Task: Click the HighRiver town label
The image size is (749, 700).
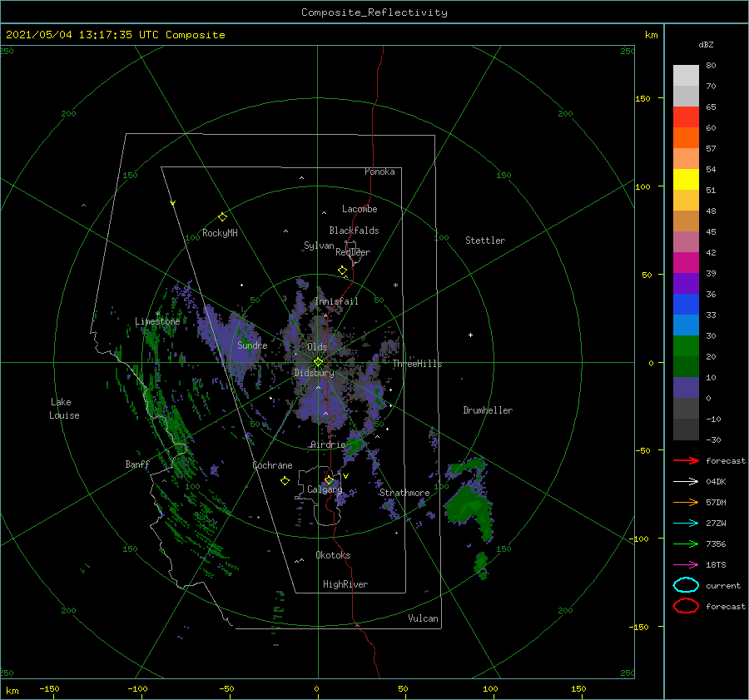Action: tap(345, 584)
